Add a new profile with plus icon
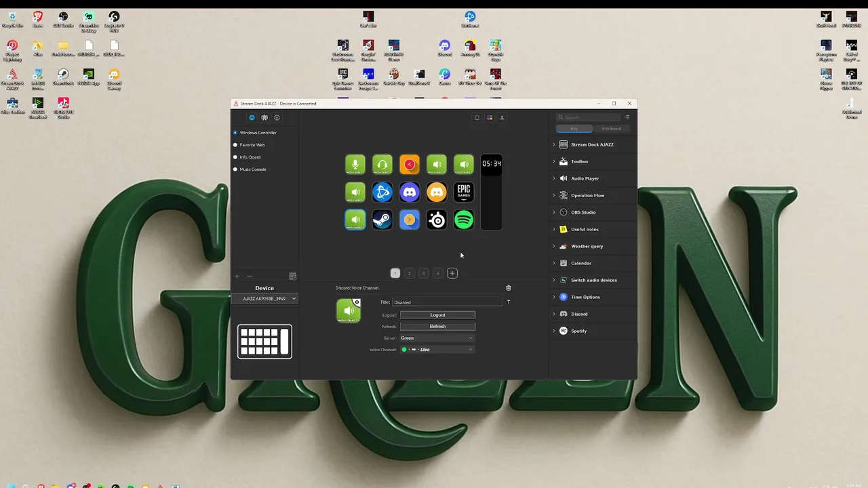 click(237, 276)
